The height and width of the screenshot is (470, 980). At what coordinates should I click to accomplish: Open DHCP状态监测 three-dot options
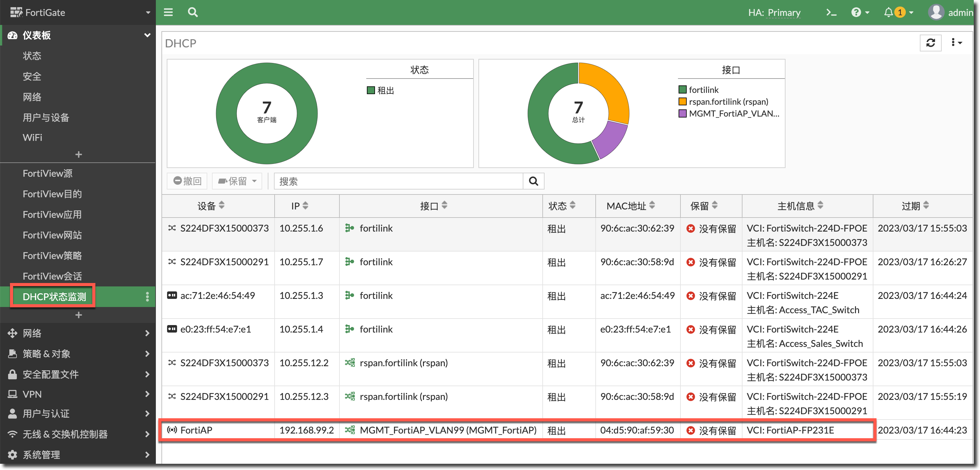[x=147, y=297]
